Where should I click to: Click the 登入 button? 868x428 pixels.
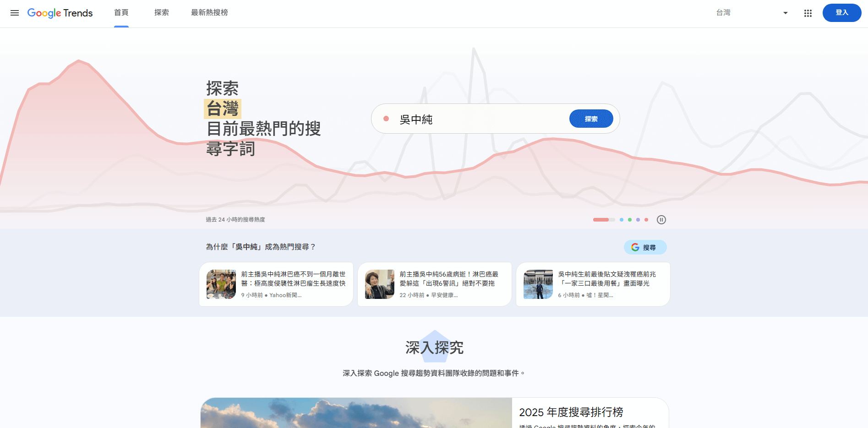coord(842,13)
